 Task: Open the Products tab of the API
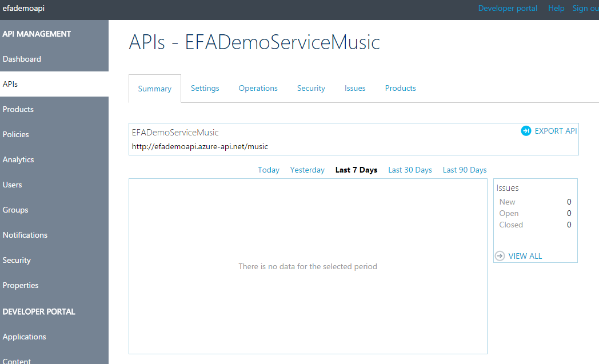coord(400,88)
